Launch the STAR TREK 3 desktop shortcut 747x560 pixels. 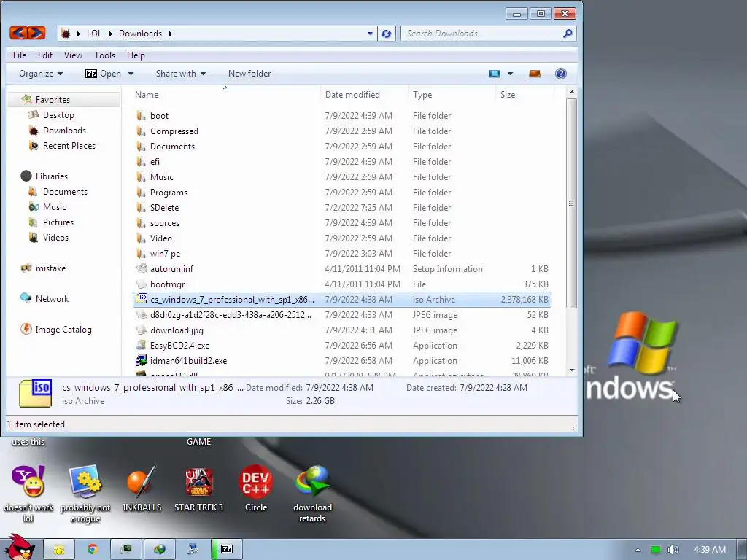coord(198,481)
